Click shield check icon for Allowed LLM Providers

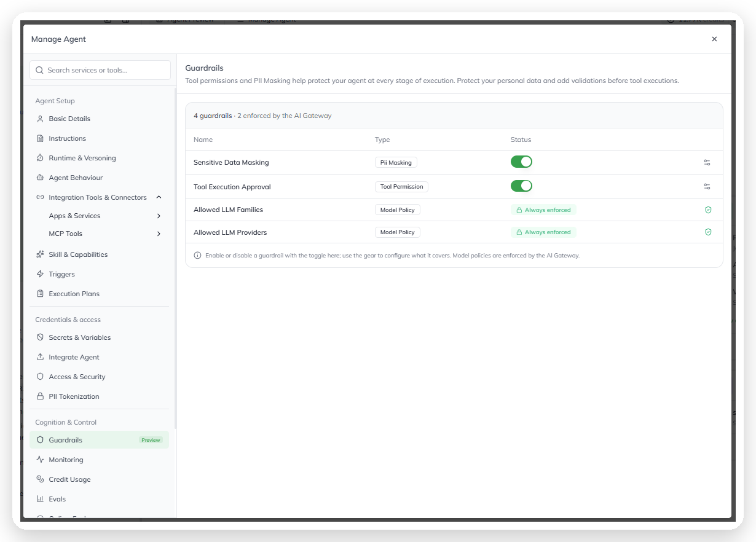coord(708,232)
